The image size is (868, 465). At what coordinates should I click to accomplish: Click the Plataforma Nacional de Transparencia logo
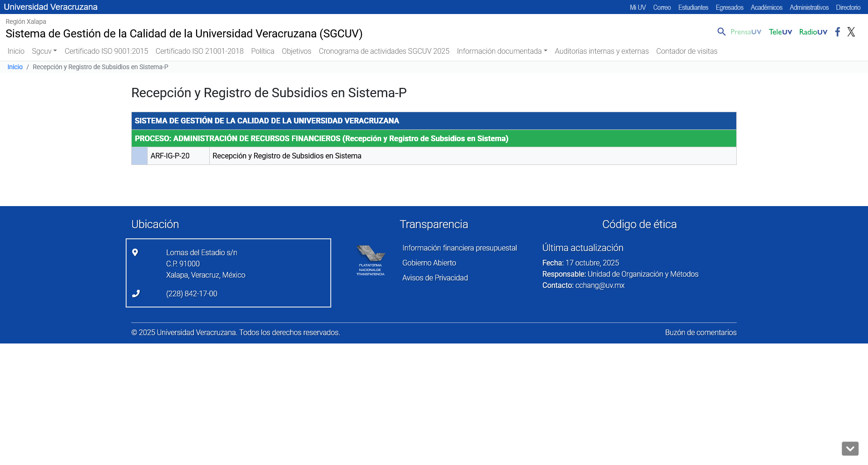point(370,261)
